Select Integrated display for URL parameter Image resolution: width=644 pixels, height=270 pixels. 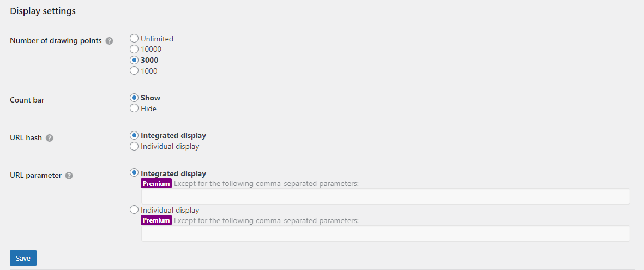[x=134, y=173]
